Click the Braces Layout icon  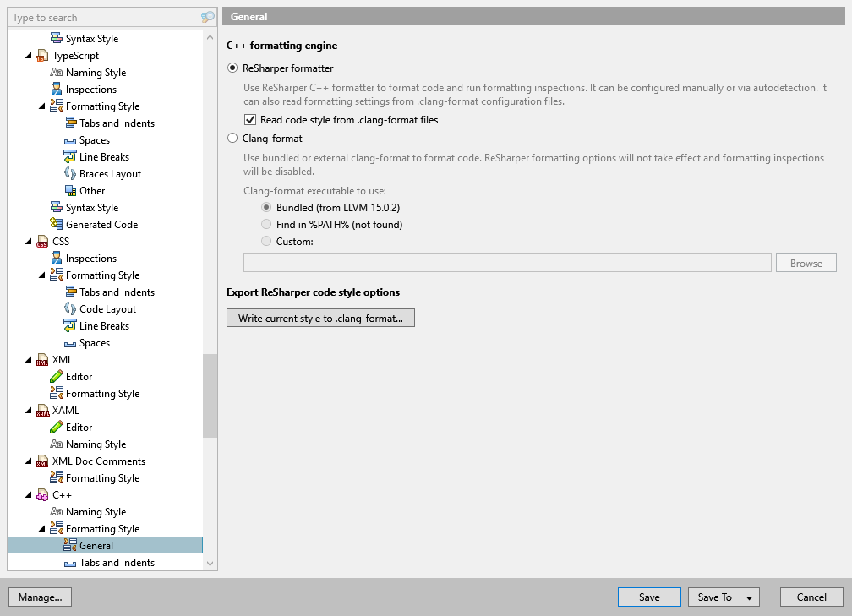coord(69,174)
